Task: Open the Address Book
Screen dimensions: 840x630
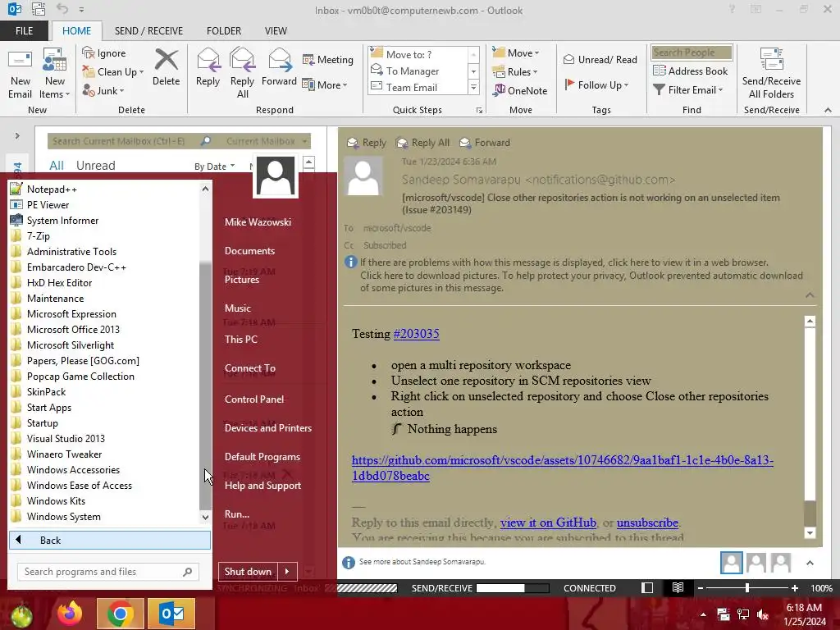Action: [x=691, y=71]
